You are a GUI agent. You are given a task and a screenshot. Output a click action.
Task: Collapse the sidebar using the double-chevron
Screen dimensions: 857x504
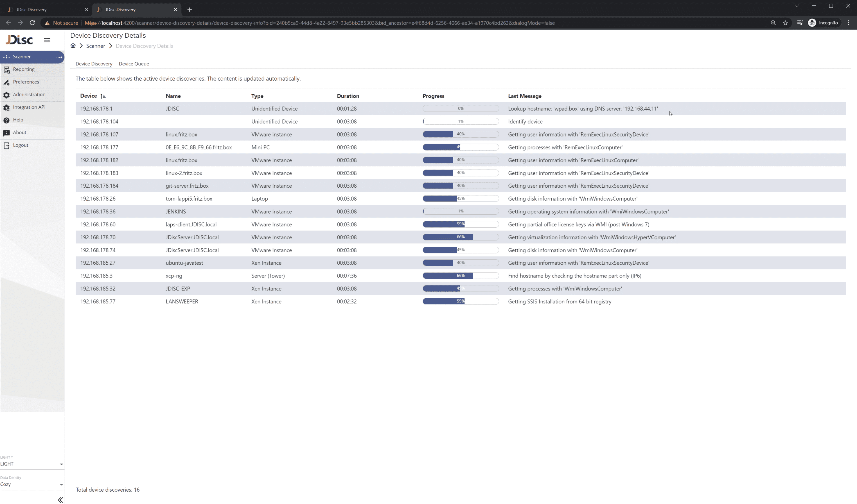(60, 500)
